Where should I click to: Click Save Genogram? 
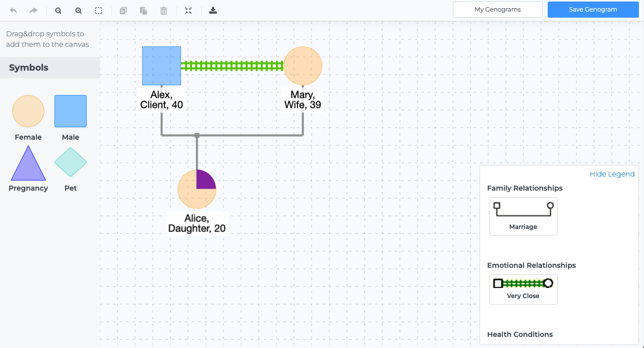pyautogui.click(x=593, y=9)
